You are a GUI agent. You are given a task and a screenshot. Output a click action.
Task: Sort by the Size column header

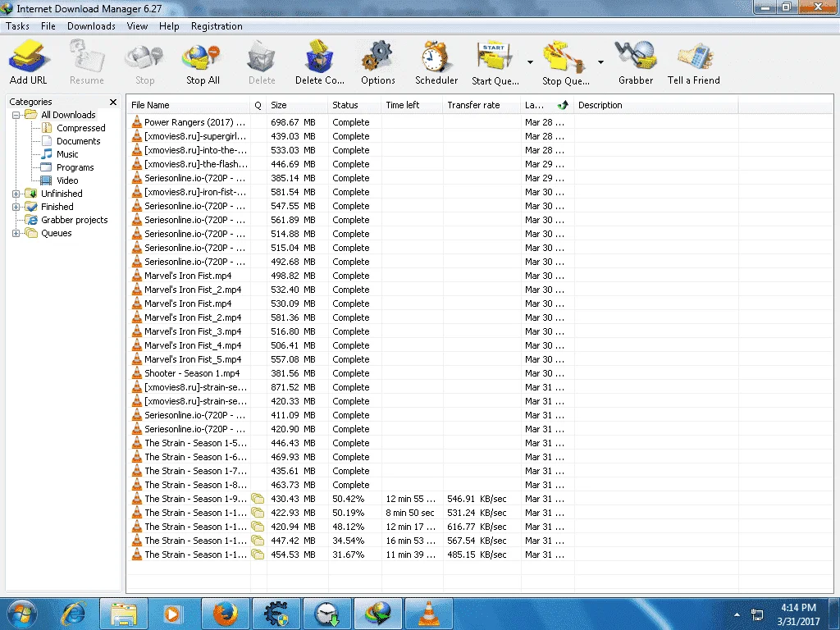tap(297, 105)
